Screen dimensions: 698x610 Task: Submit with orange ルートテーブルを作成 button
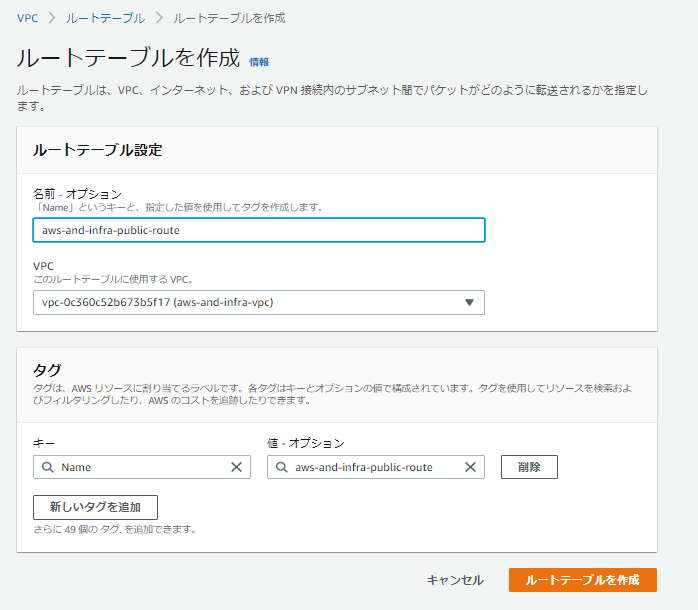pos(582,580)
